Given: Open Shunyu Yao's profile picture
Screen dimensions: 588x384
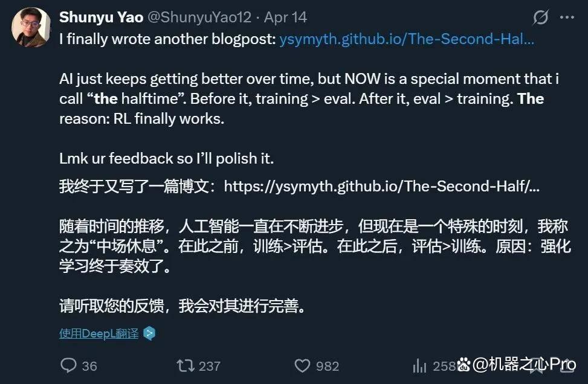Looking at the screenshot, I should point(31,27).
